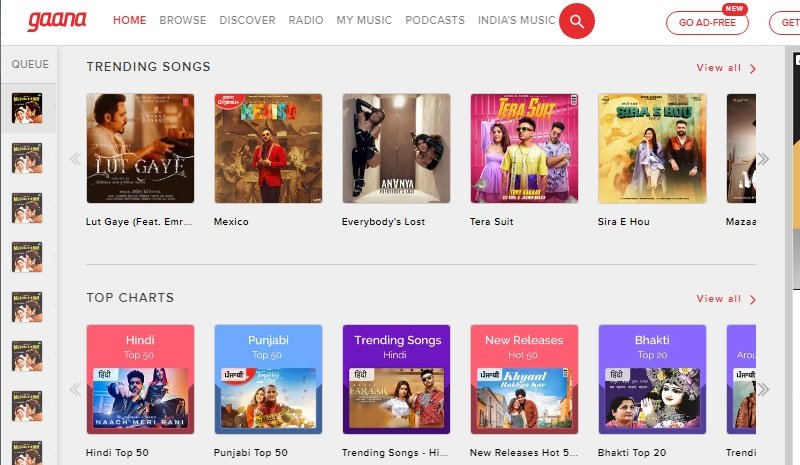The width and height of the screenshot is (800, 465).
Task: Select the first queue thumbnail
Action: click(x=27, y=108)
